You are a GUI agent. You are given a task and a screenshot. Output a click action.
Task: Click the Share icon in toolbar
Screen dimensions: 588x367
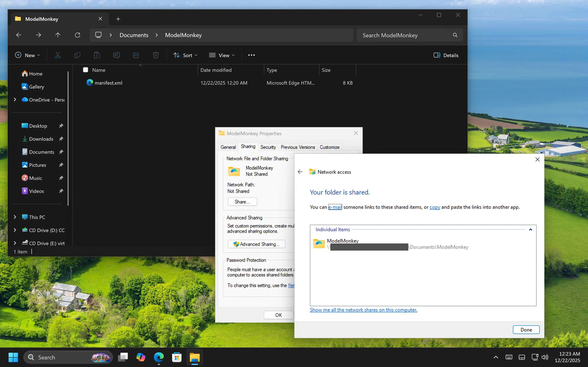(136, 55)
